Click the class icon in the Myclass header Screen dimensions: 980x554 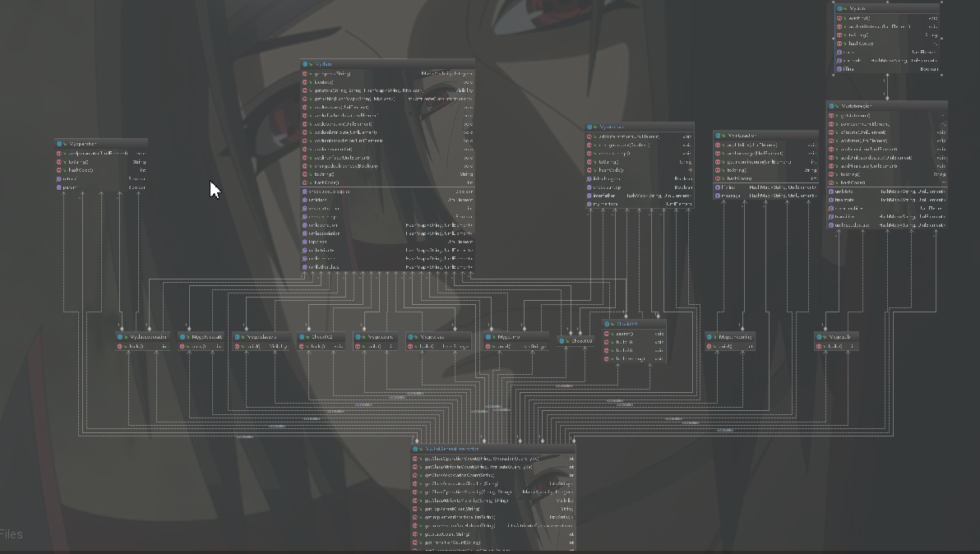tap(306, 64)
